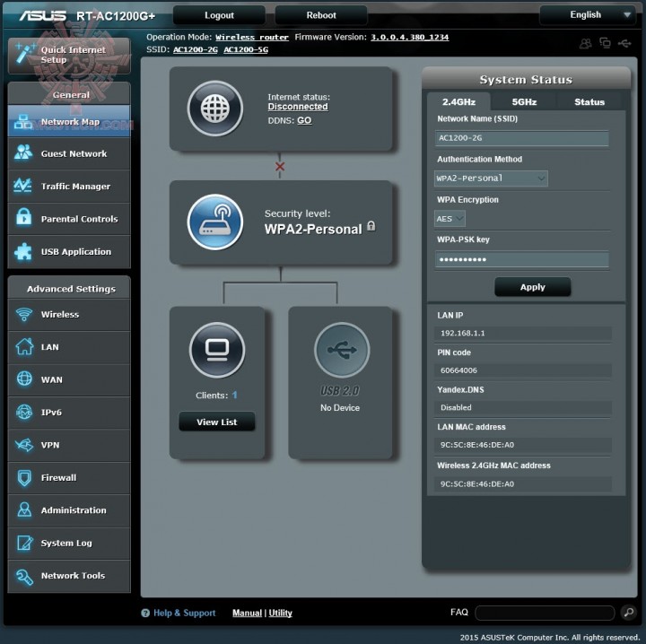This screenshot has width=646, height=644.
Task: Click the clients count number 1
Action: pyautogui.click(x=234, y=395)
